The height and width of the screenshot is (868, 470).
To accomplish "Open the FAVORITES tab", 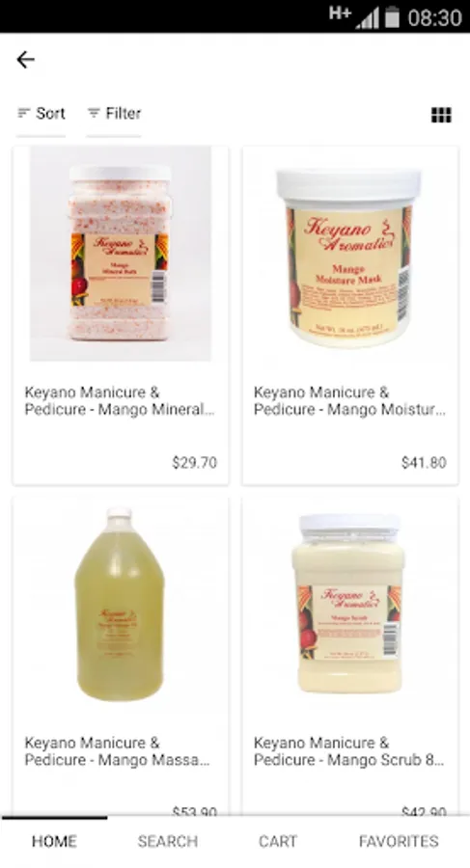I will [x=399, y=841].
